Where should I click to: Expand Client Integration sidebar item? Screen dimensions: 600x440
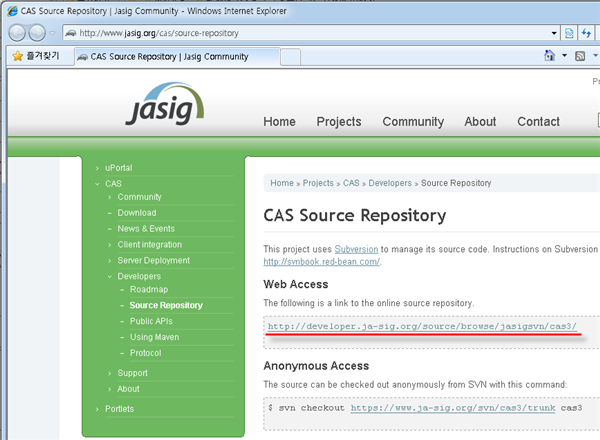[149, 244]
